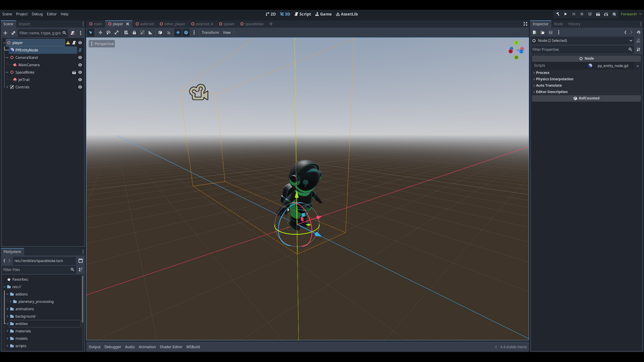This screenshot has width=644, height=362.
Task: Click the Movie Maker mode icon
Action: [614, 14]
